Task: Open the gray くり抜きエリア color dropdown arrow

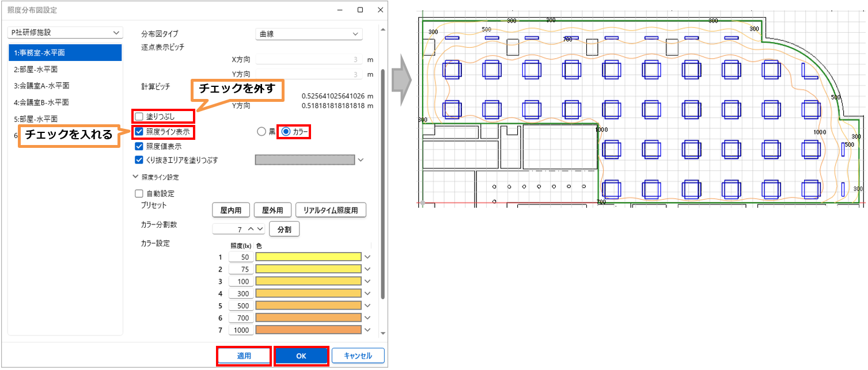Action: (361, 160)
